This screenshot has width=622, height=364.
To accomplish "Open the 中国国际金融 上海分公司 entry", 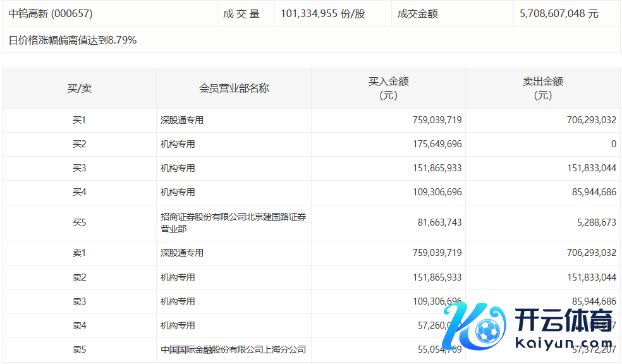I will tap(233, 349).
